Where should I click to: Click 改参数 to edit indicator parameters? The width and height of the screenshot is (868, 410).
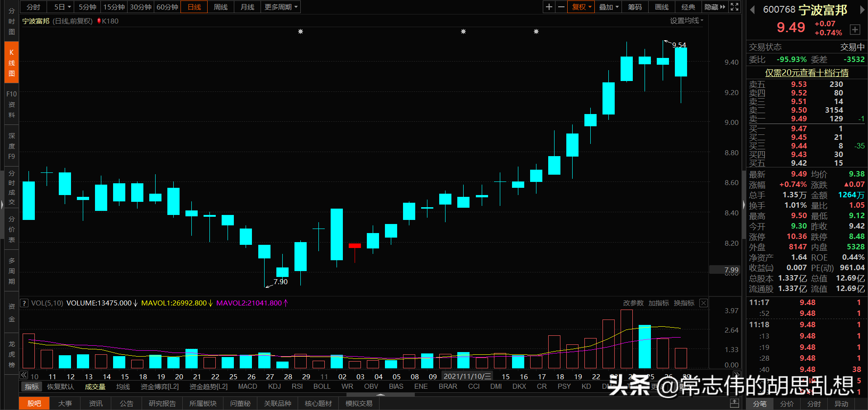(x=633, y=303)
